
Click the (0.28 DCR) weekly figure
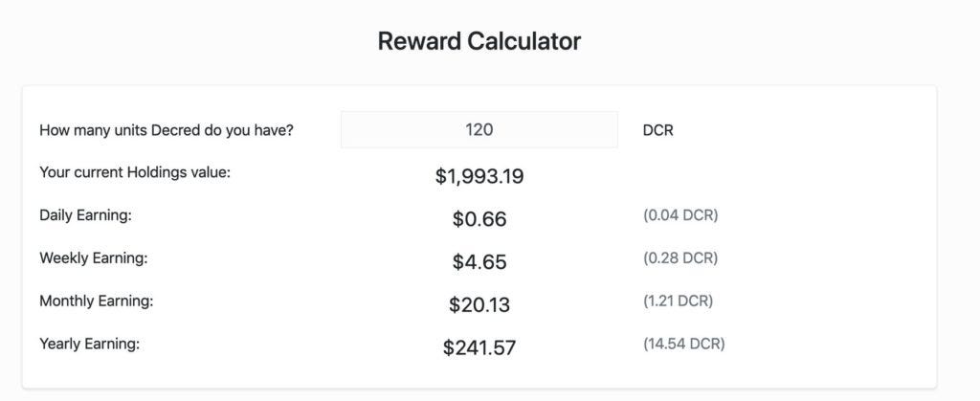pos(679,258)
